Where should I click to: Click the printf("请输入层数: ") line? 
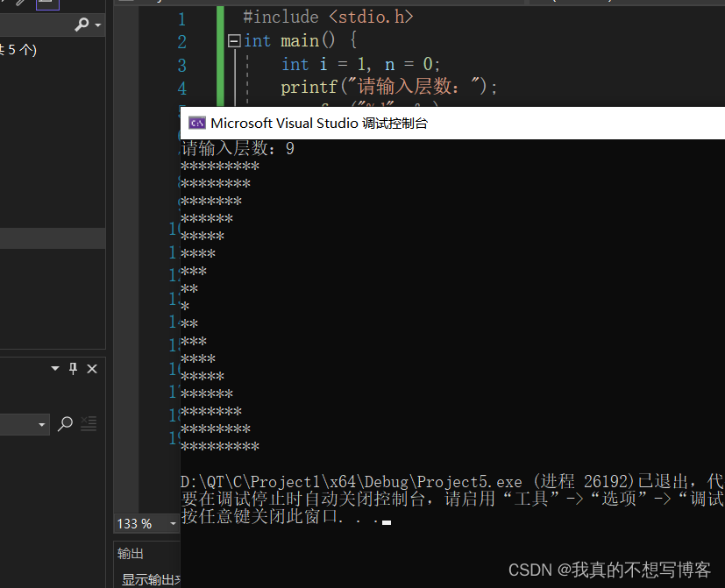389,87
